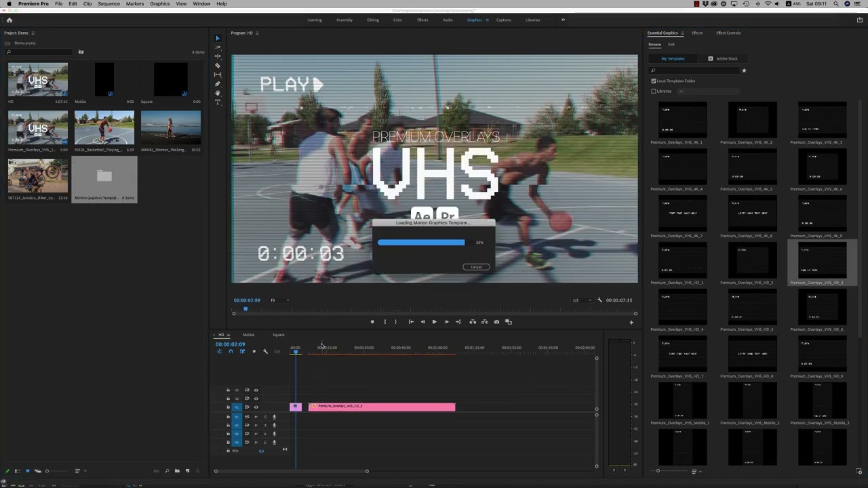The image size is (868, 488).
Task: Click the Apple menu icon
Action: click(x=9, y=3)
